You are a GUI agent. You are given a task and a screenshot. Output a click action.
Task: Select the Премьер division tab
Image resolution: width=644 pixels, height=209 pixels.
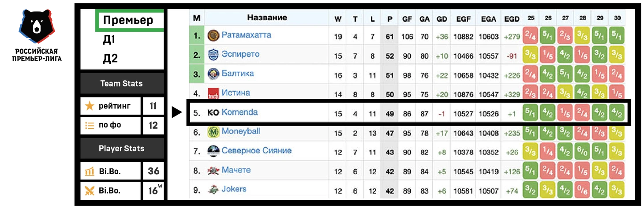click(x=128, y=20)
